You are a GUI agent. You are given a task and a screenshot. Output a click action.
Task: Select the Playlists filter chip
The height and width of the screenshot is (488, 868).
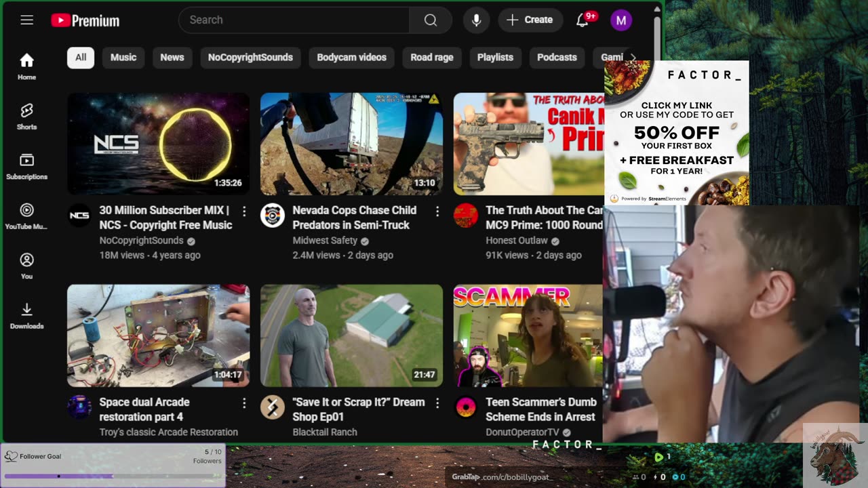point(495,58)
